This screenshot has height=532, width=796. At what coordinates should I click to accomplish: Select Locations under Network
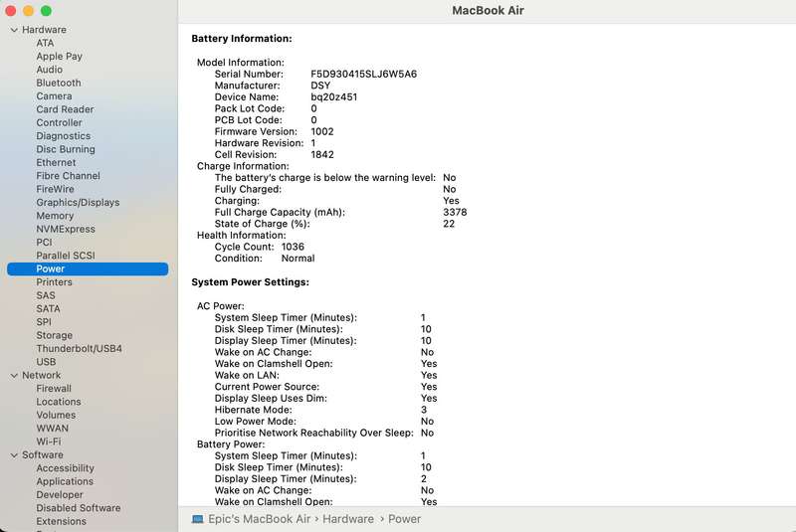click(59, 402)
